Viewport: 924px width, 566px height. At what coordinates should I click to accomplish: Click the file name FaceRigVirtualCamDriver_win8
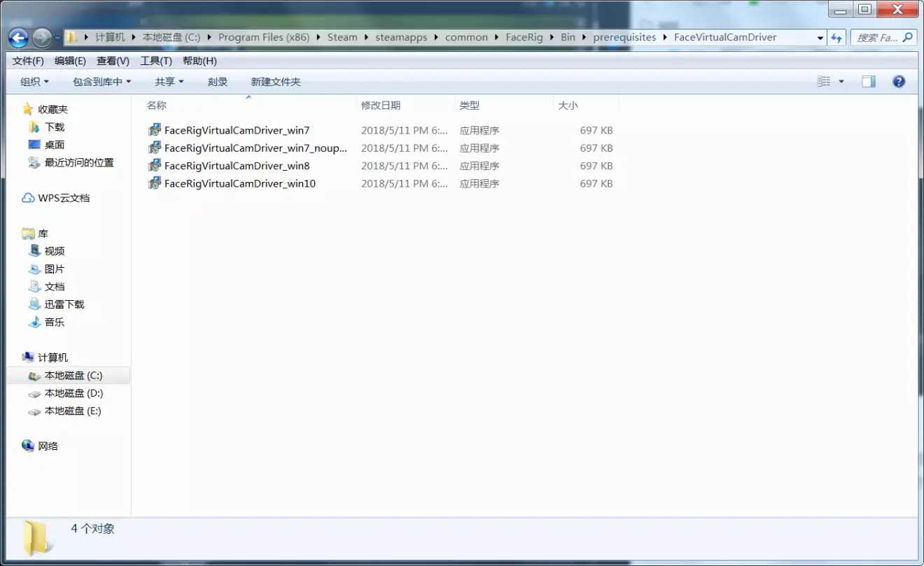[237, 166]
